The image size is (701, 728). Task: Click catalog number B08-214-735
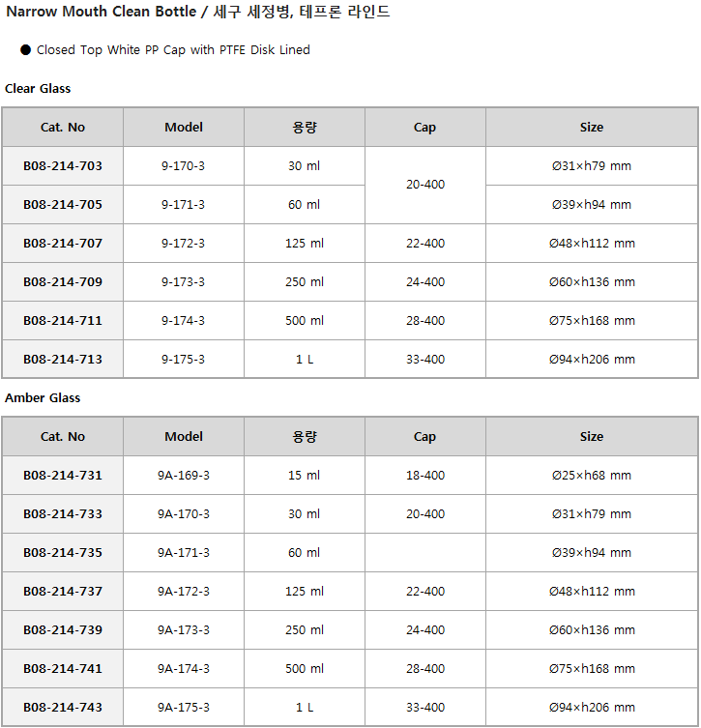point(63,552)
